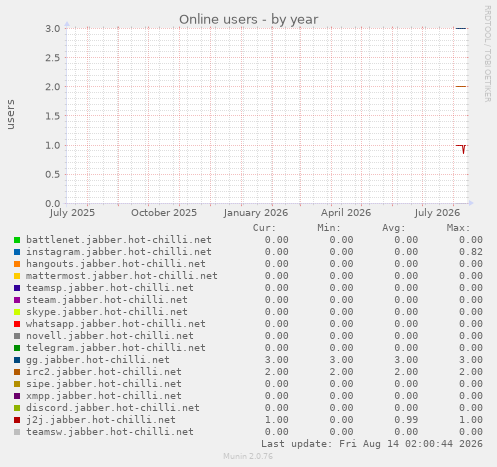Click instagram row Max value 0.82
The height and width of the screenshot is (467, 497).
pyautogui.click(x=471, y=252)
